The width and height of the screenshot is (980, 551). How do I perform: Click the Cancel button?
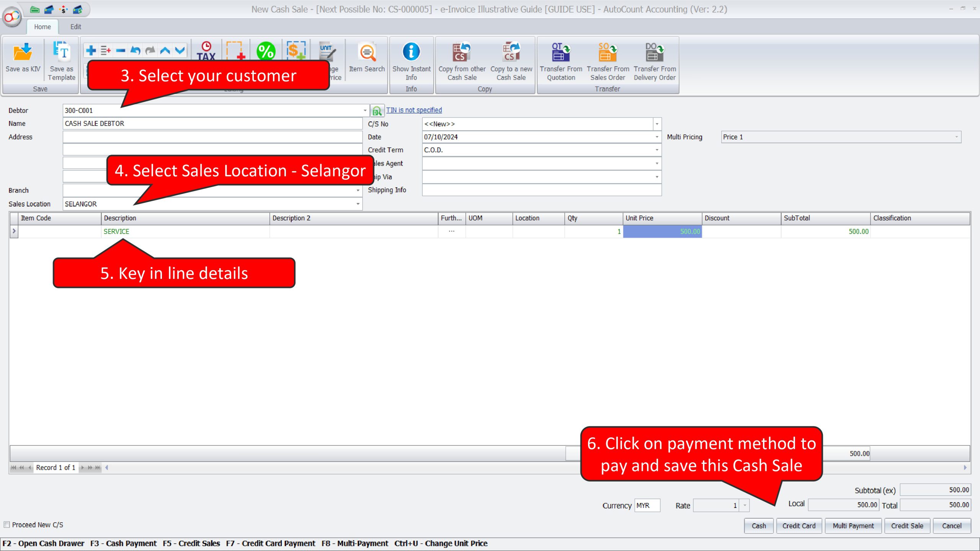952,526
